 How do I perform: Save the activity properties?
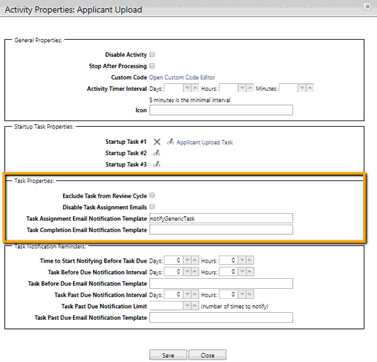point(168,355)
